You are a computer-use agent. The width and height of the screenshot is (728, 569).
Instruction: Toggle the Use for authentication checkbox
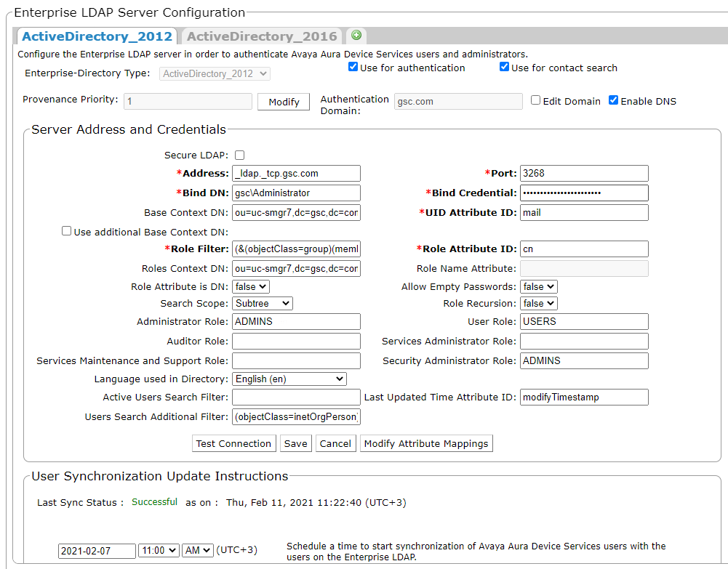(353, 67)
